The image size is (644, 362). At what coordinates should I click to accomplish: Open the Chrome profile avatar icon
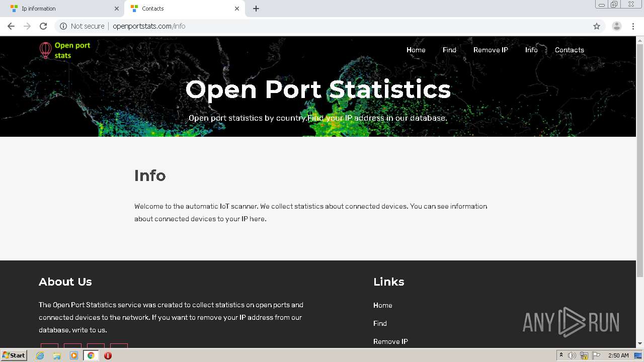617,26
